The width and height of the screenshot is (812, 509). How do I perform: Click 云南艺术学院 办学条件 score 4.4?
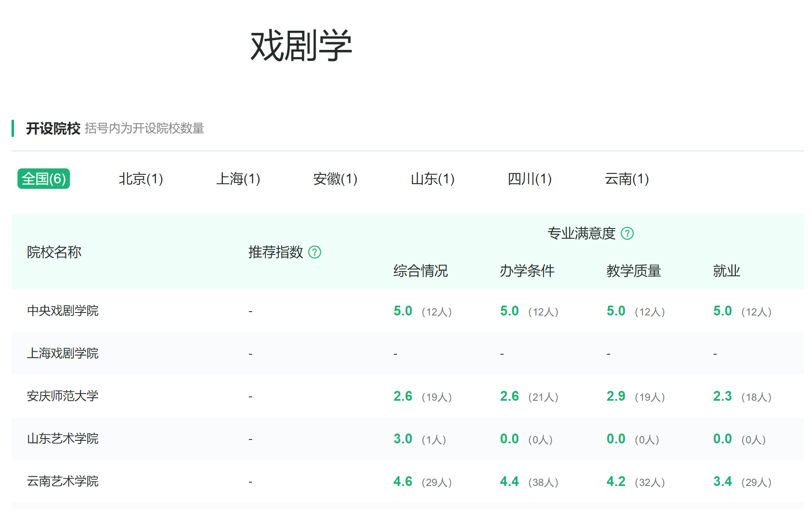click(x=509, y=481)
